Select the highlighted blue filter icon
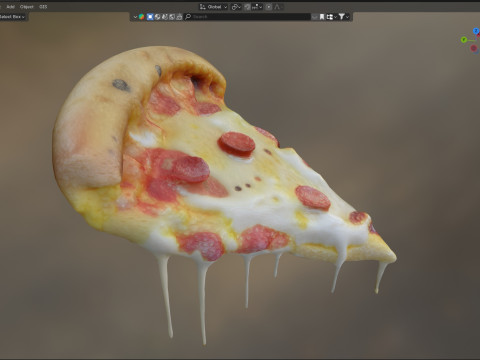 click(150, 17)
